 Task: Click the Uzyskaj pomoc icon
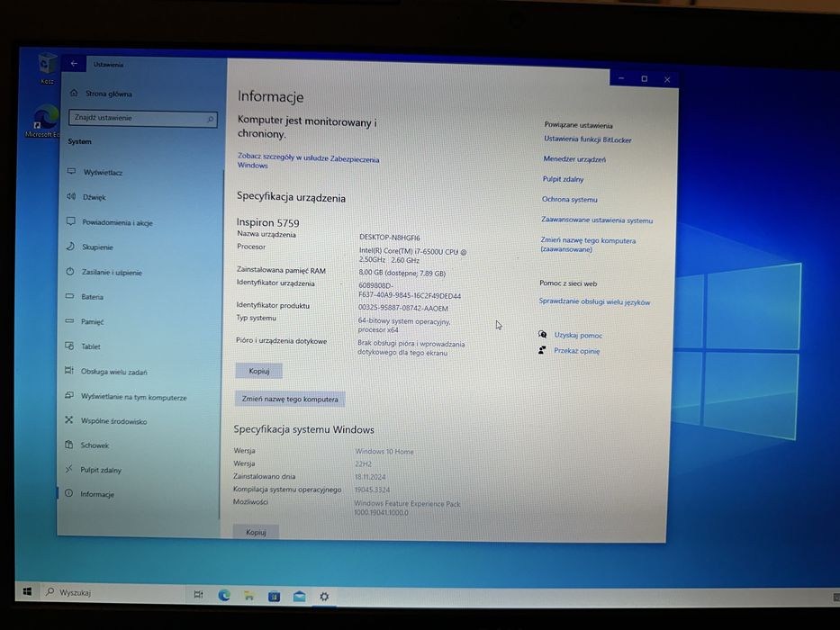(x=542, y=334)
